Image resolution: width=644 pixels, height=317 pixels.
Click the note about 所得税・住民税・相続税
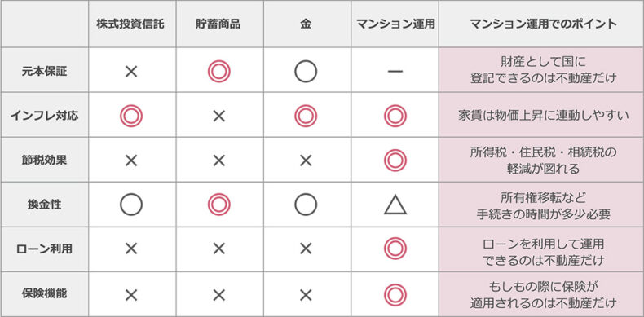coord(541,160)
